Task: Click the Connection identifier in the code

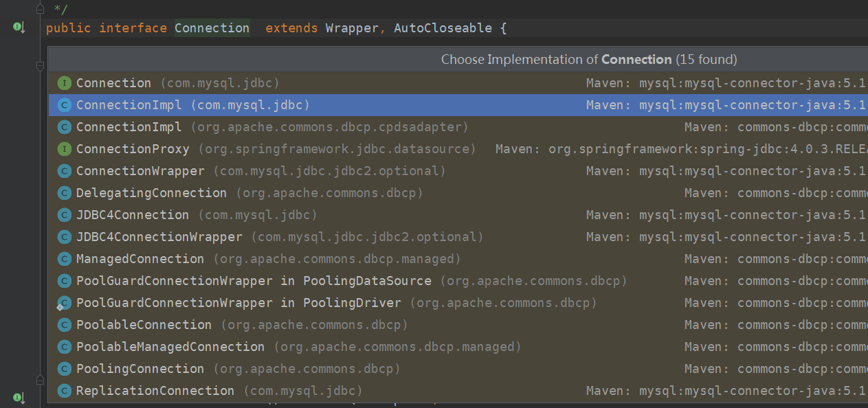Action: pyautogui.click(x=212, y=28)
